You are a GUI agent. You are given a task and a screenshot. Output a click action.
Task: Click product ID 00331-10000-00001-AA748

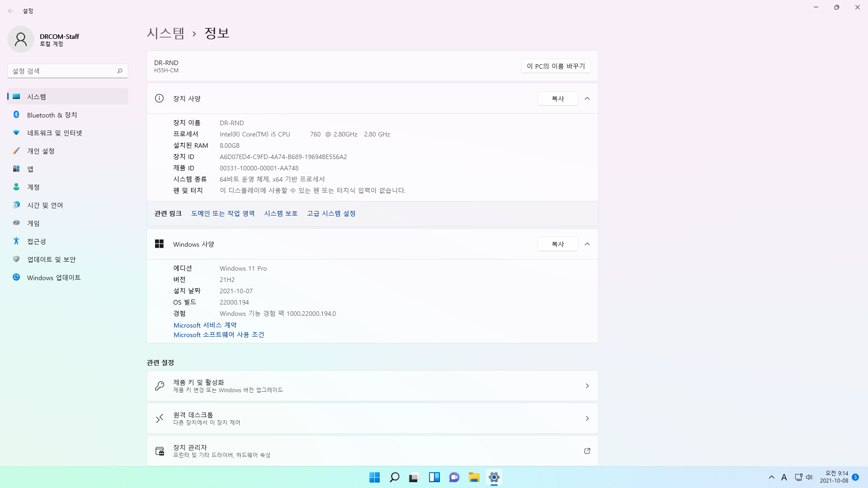[259, 168]
